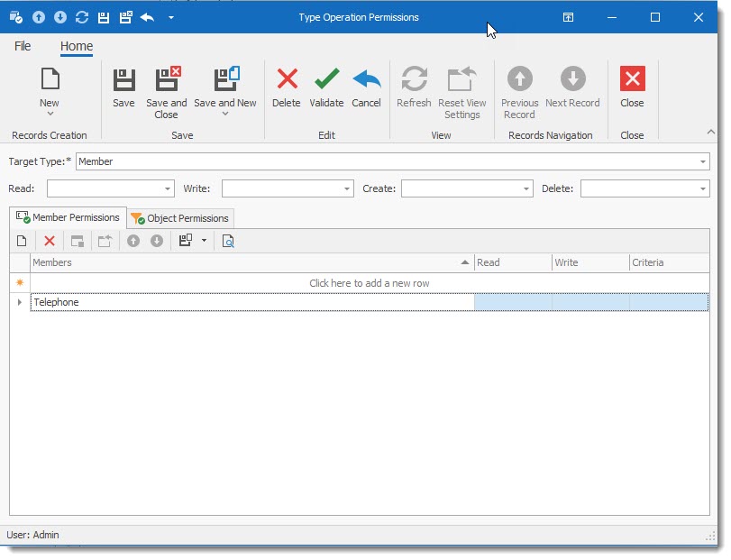Image resolution: width=731 pixels, height=560 pixels.
Task: Click the red Delete icon in the ribbon
Action: pos(287,80)
